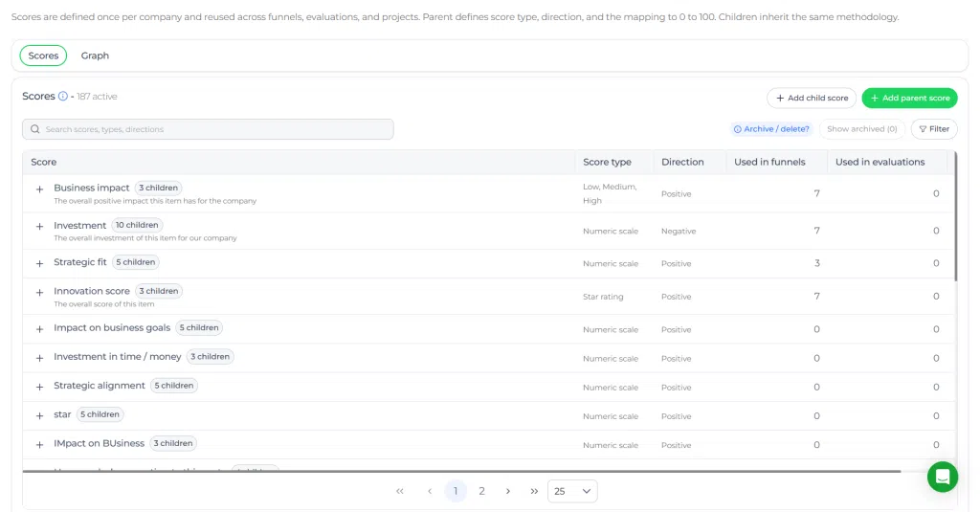Click the 3 children badge on Business impact

click(158, 188)
